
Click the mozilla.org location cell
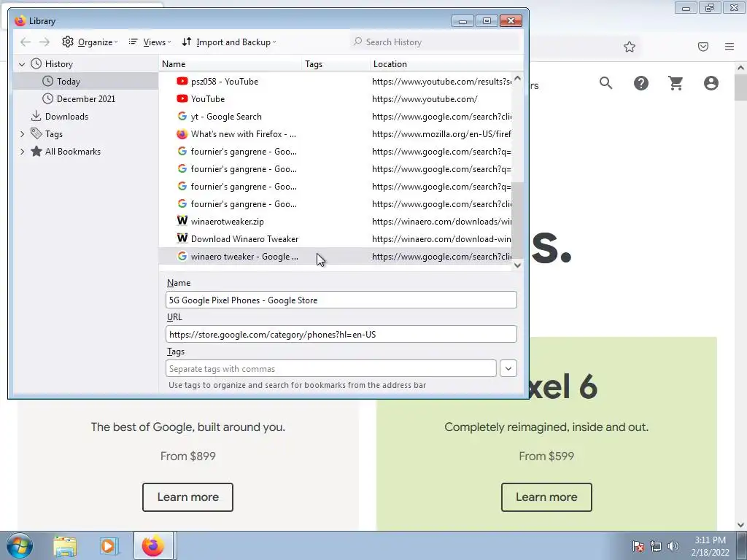point(441,134)
